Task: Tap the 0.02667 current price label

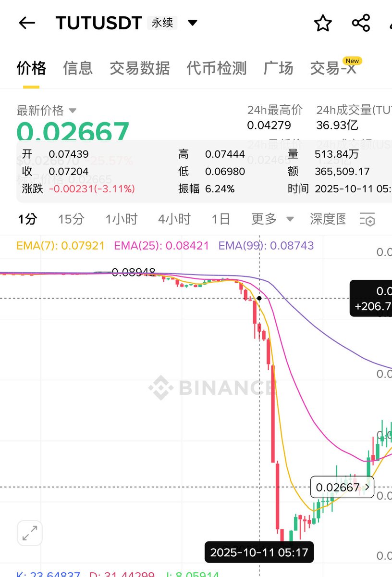Action: (x=342, y=487)
